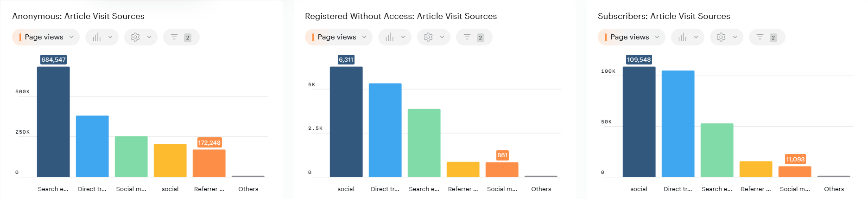Expand chart type chevron in Subscribers panel
Viewport: 868px width, 199px height.
pyautogui.click(x=696, y=37)
